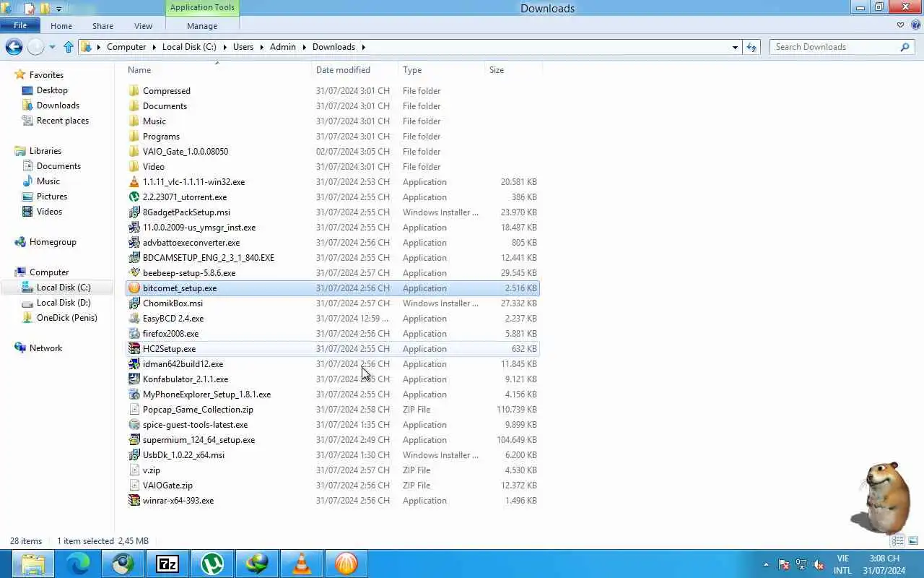Select Desktop under Favorites
Image resolution: width=924 pixels, height=578 pixels.
pyautogui.click(x=52, y=90)
